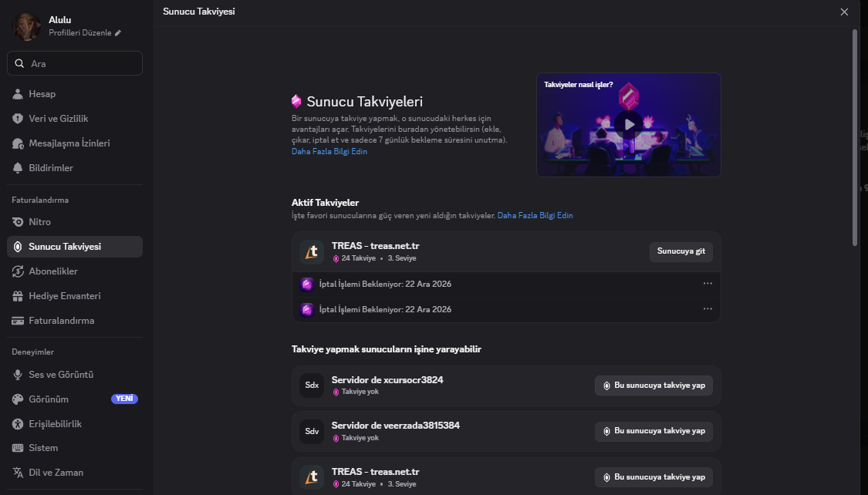Click the TREAS server logo in Aktif Takviyeler
868x495 pixels.
(x=312, y=252)
